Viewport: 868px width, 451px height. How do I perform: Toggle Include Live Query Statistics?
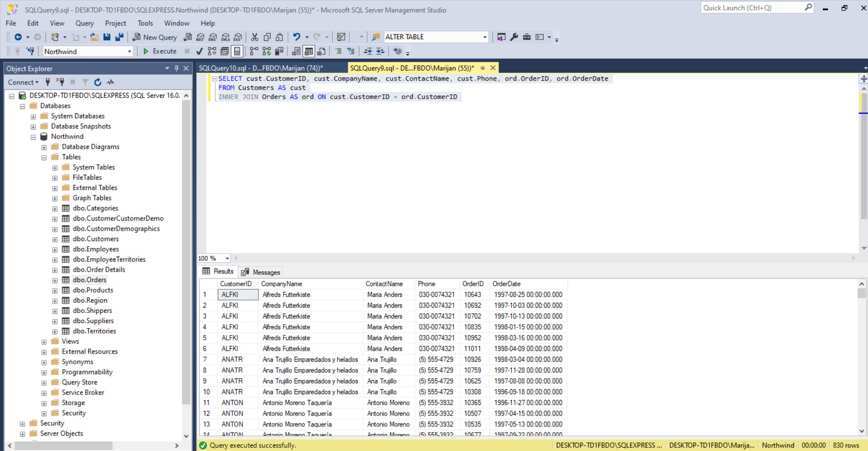267,51
